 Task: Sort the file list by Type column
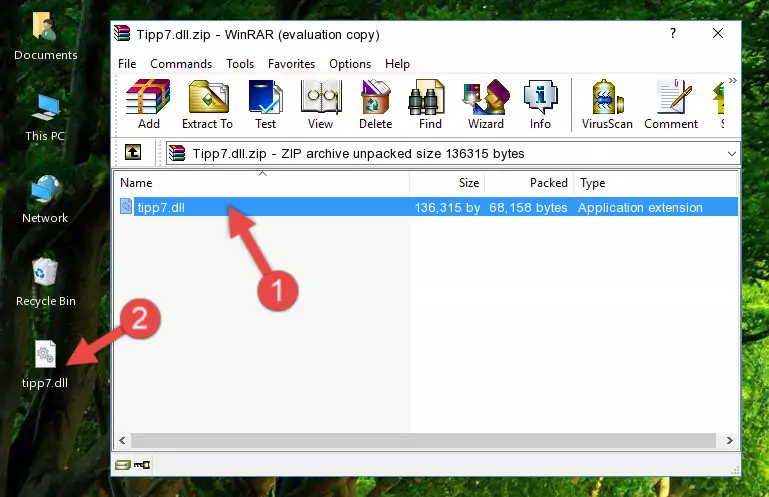click(655, 183)
